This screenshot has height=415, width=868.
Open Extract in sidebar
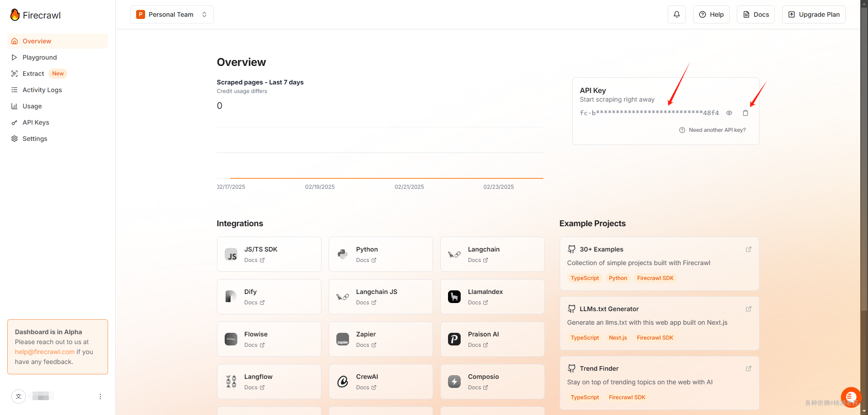[57, 74]
